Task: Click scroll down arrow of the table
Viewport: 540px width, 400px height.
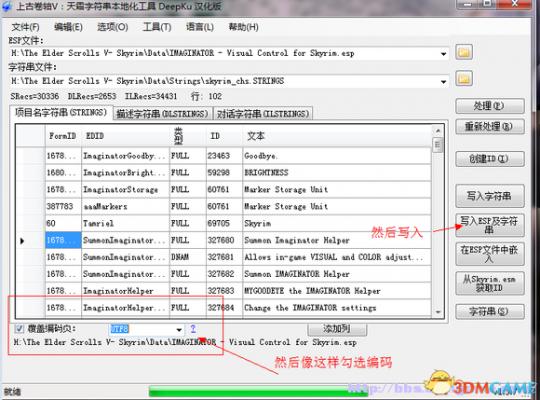Action: (438, 312)
